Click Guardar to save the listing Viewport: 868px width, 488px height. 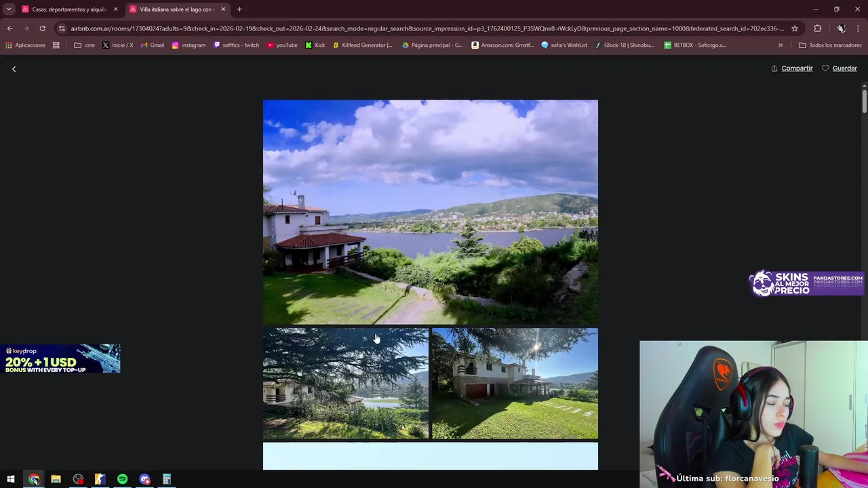pyautogui.click(x=840, y=68)
